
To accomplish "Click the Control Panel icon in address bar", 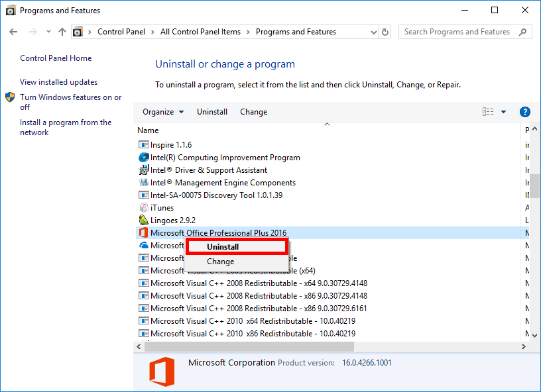I will [x=78, y=32].
